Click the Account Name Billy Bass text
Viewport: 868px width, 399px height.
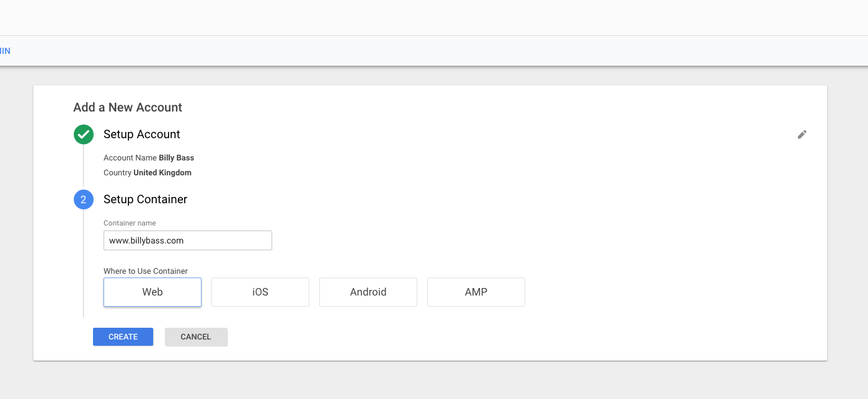pyautogui.click(x=149, y=158)
